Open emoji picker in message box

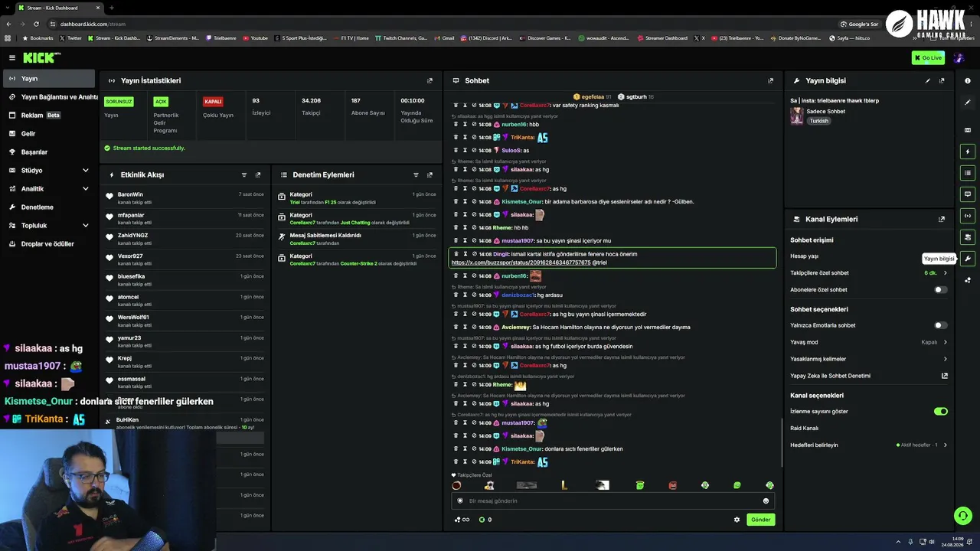coord(766,500)
